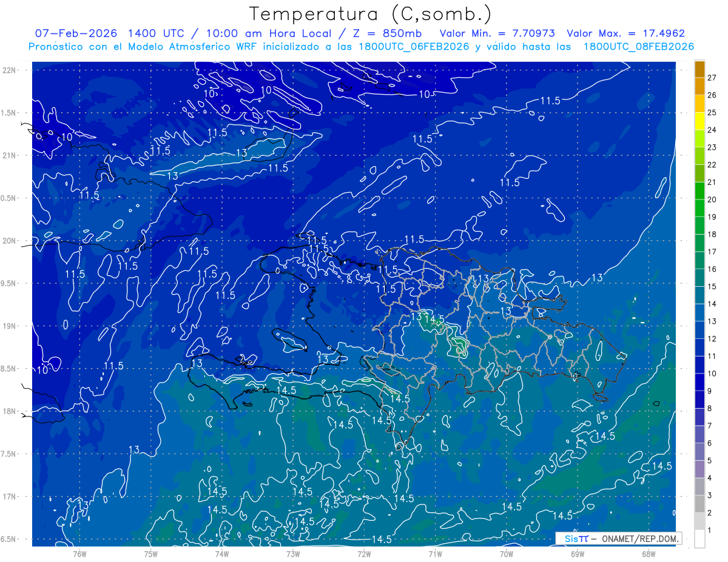Click the colorbar scale label "18"
The image size is (728, 562).
[x=712, y=234]
